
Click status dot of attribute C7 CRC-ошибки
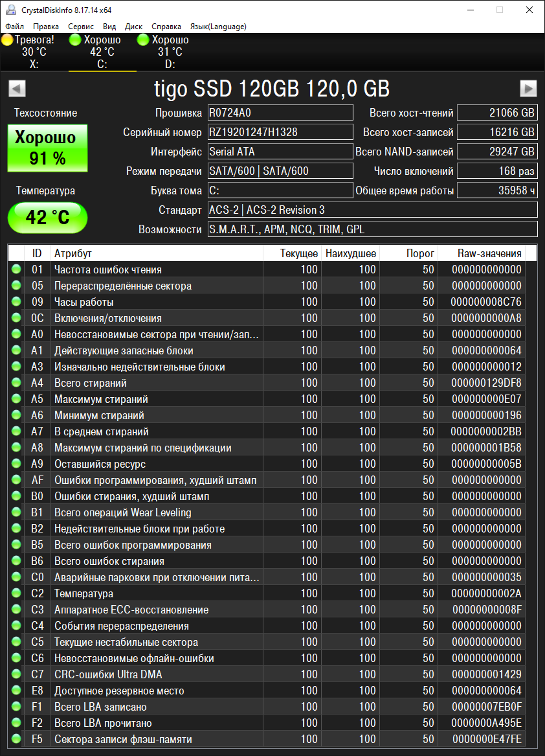pyautogui.click(x=16, y=674)
